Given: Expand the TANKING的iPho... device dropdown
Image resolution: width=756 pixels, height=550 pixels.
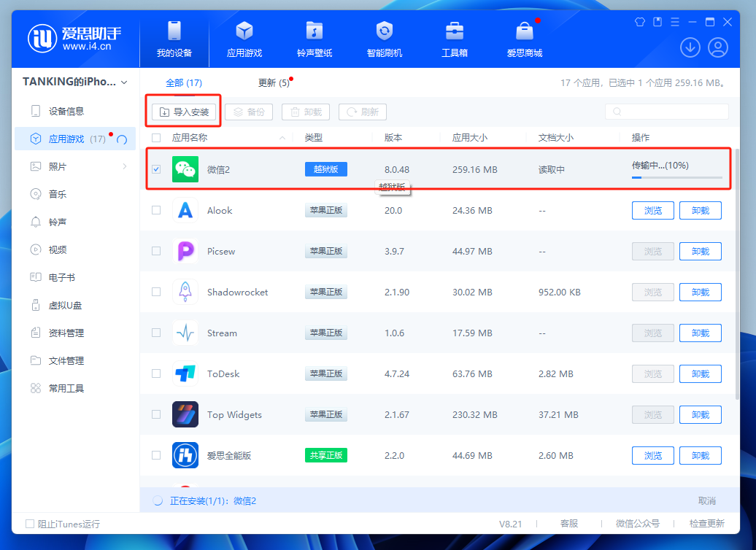Looking at the screenshot, I should (x=124, y=82).
